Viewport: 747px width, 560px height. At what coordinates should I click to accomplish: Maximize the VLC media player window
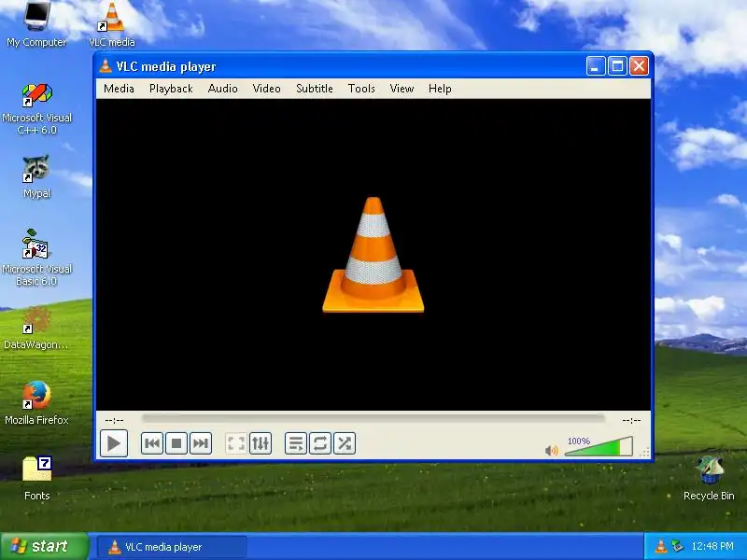coord(617,66)
